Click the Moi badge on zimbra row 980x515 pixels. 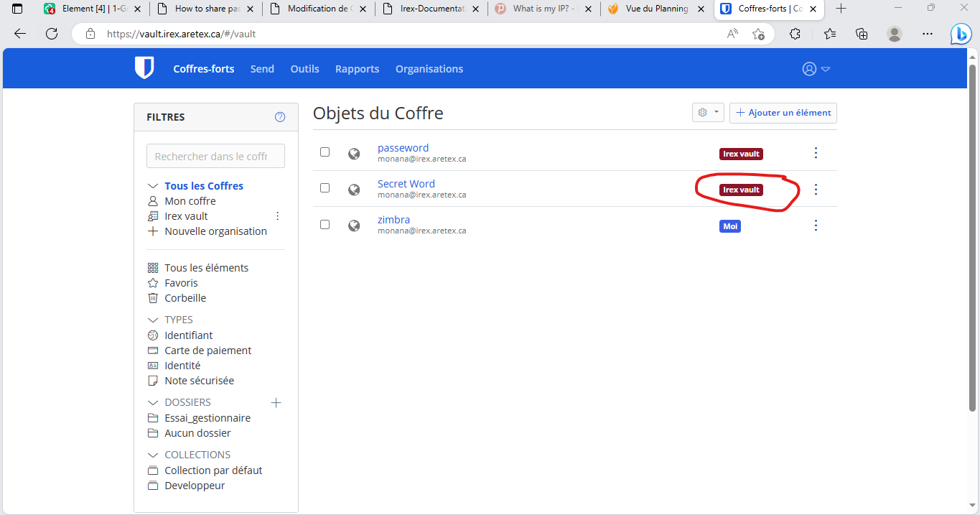(x=730, y=226)
